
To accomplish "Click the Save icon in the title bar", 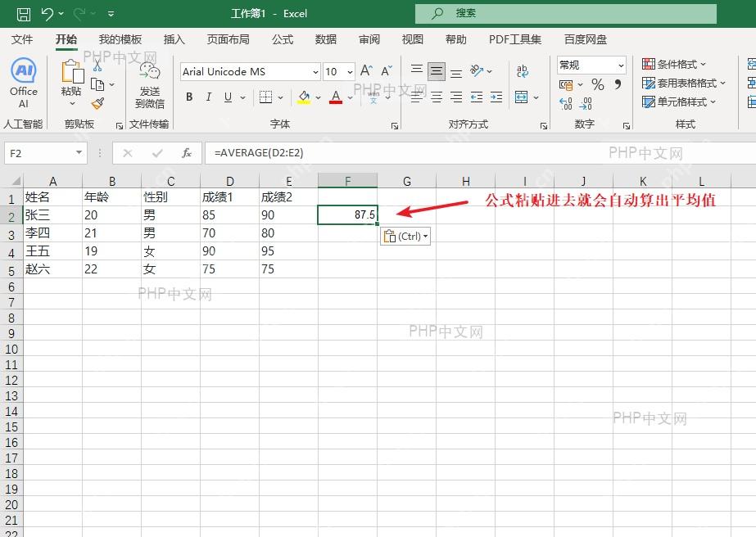I will (x=23, y=14).
